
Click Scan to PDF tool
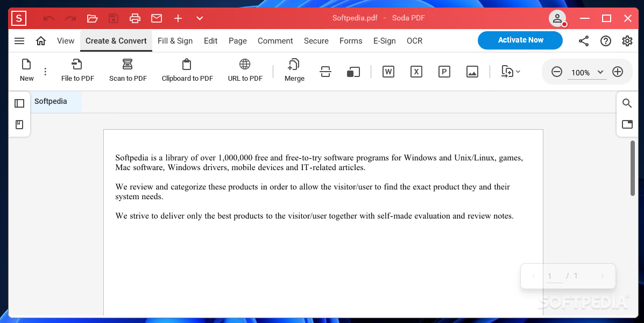[x=128, y=71]
